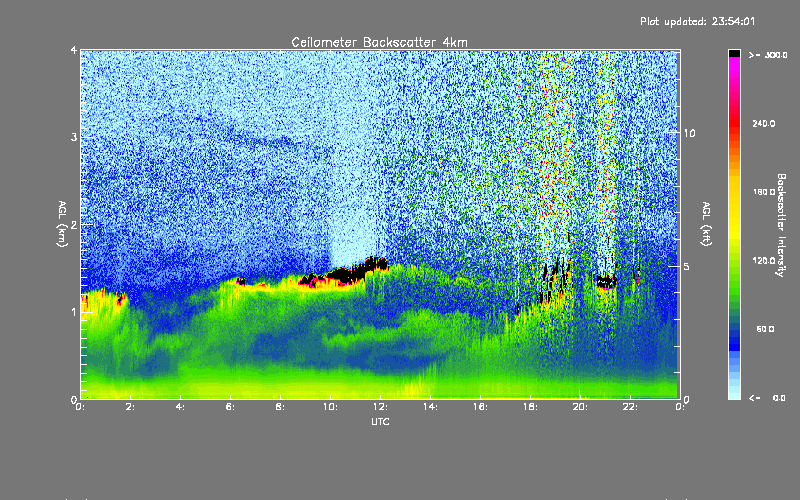Click the '12:' tick label on the time axis

tap(380, 407)
